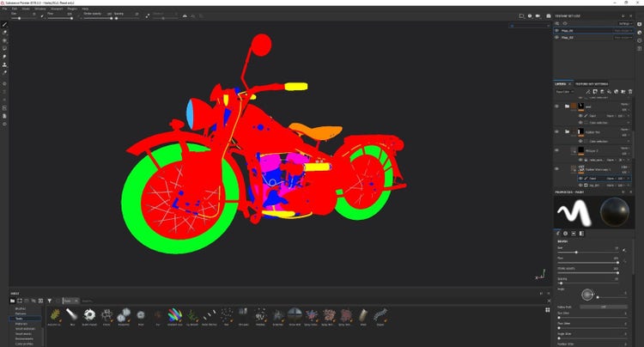This screenshot has width=644, height=347.
Task: Select the Paint brush tool
Action: [x=4, y=25]
